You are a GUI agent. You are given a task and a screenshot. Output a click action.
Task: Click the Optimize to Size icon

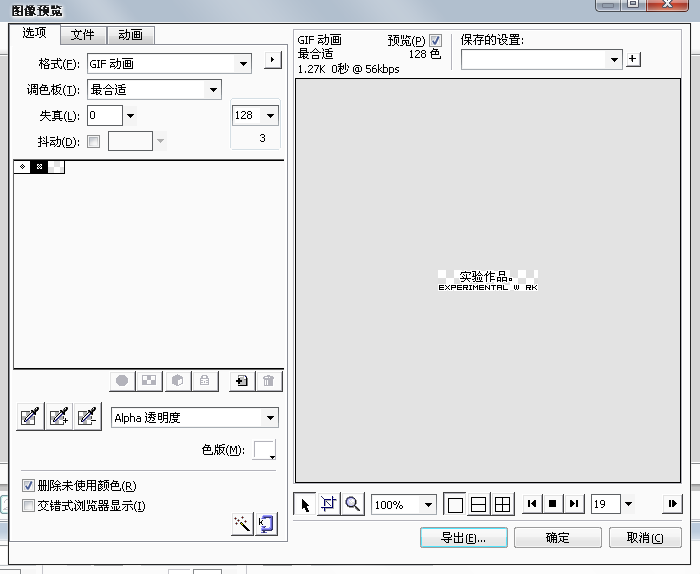pyautogui.click(x=266, y=524)
